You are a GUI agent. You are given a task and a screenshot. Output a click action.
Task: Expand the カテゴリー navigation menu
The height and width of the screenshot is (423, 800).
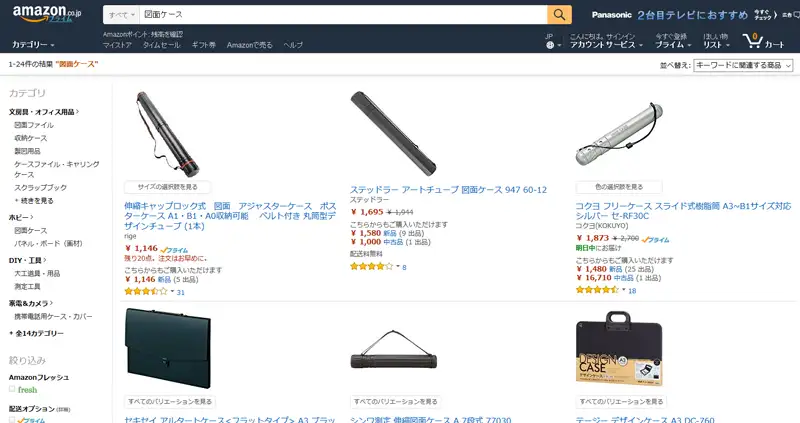[x=33, y=45]
